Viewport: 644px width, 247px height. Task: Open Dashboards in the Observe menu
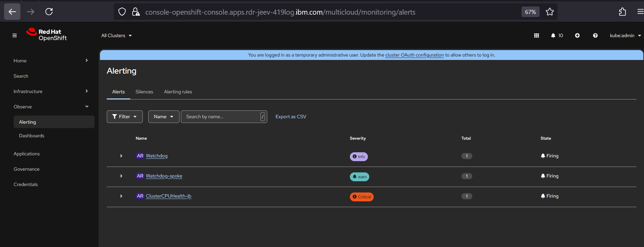pos(32,136)
